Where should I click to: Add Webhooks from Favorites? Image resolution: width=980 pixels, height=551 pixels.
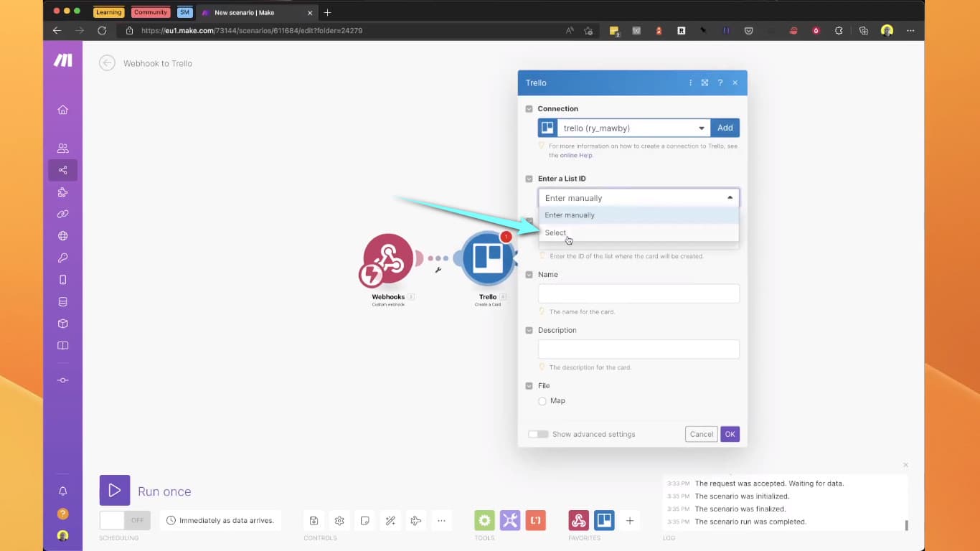[579, 520]
